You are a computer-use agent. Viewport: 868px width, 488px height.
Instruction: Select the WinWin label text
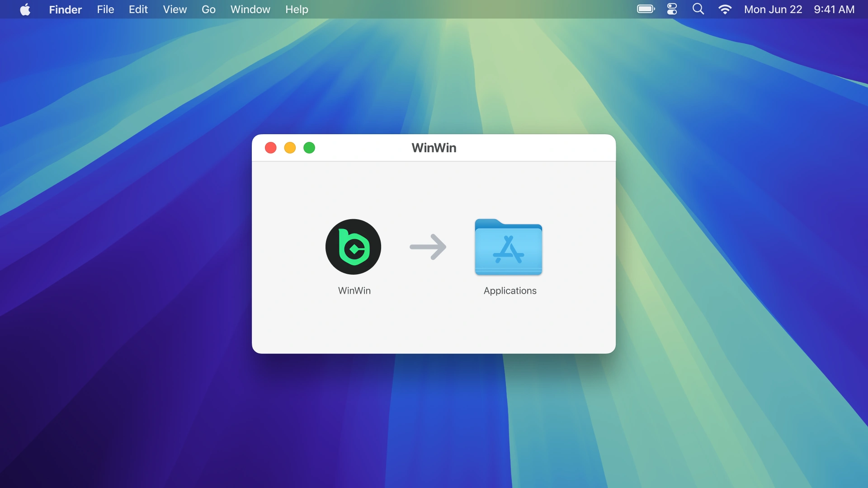(354, 291)
